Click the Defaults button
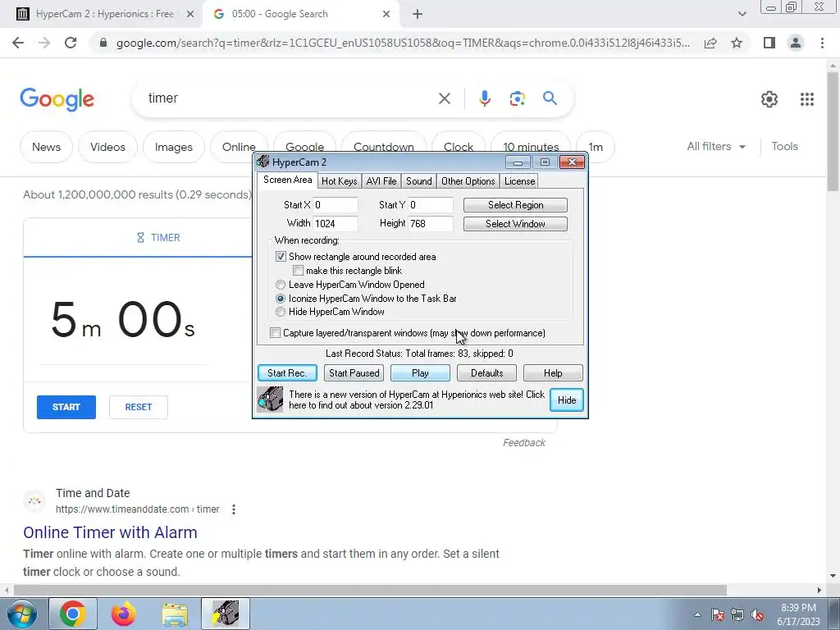 pyautogui.click(x=487, y=373)
